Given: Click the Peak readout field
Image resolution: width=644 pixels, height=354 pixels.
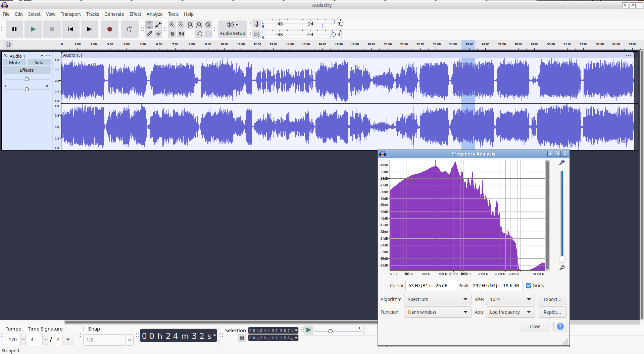Looking at the screenshot, I should pyautogui.click(x=496, y=286).
